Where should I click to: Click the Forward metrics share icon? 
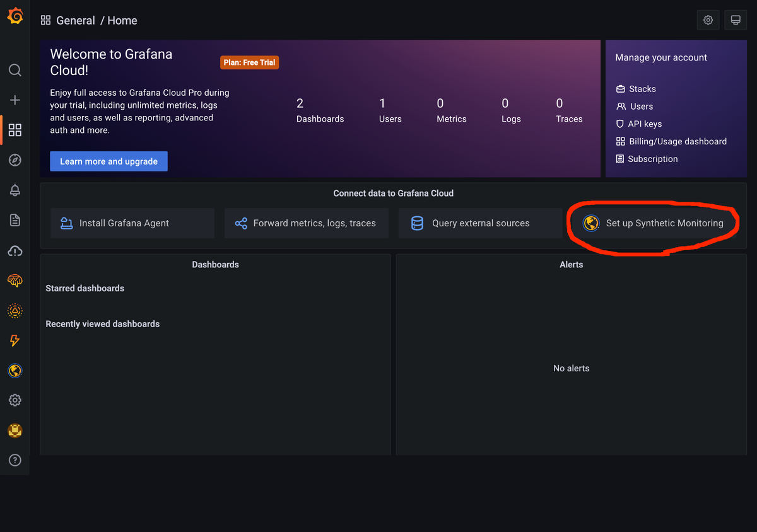(x=241, y=223)
